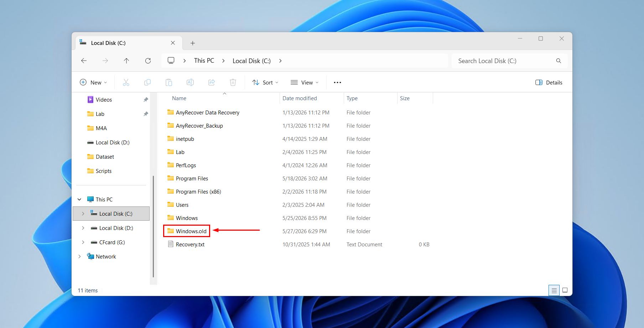Viewport: 644px width, 328px height.
Task: Select the PerfLogs folder
Action: (186, 165)
